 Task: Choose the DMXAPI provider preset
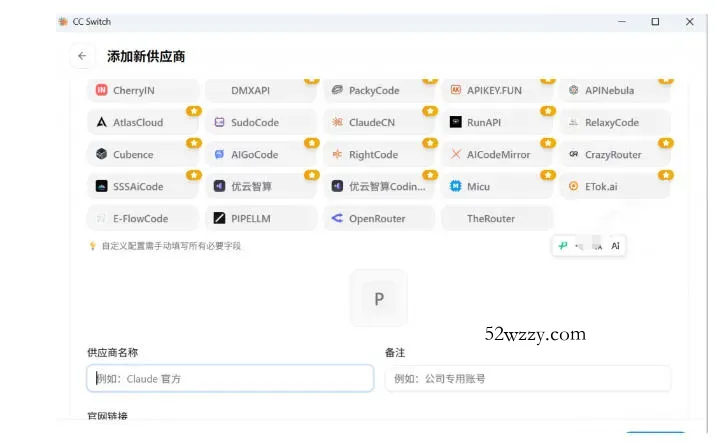(x=261, y=90)
